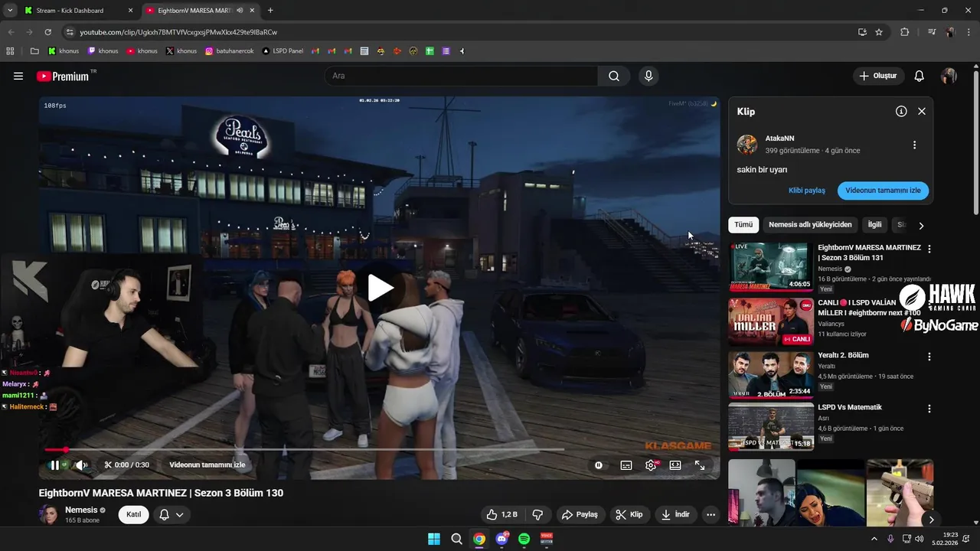Open 'Sezon 3 Bölüm 131' video thumbnail
Viewport: 980px width, 551px height.
[x=771, y=267]
